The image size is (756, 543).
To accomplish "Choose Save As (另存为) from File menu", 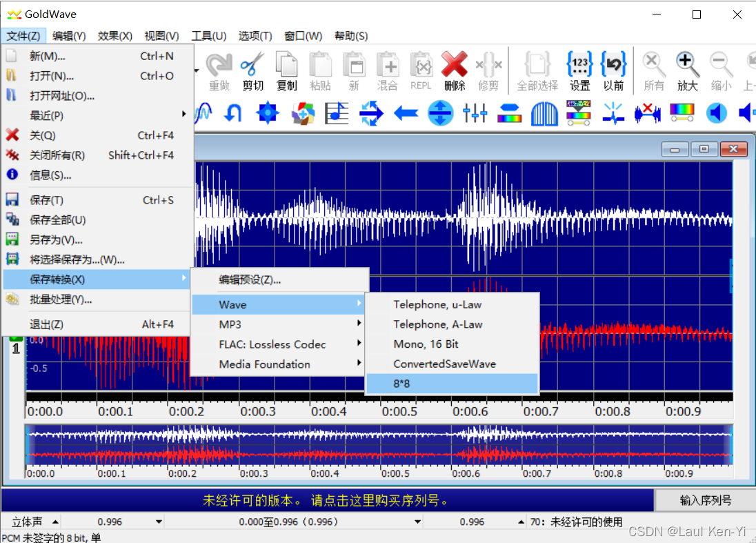I will pos(98,239).
